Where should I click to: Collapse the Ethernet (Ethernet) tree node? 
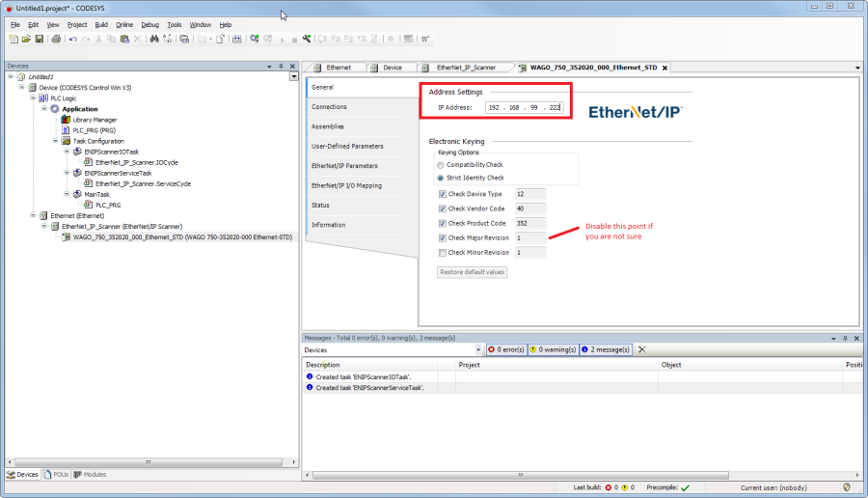coord(32,215)
